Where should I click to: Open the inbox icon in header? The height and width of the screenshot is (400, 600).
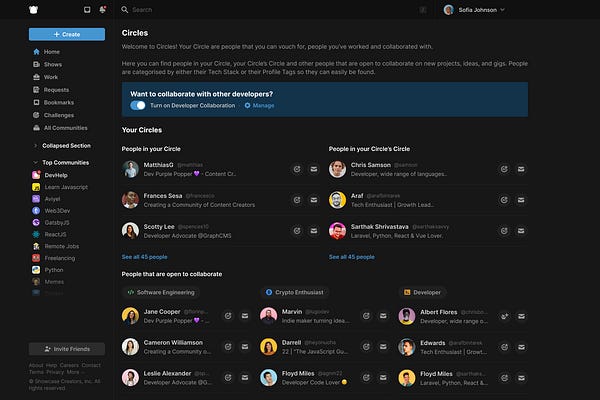pos(87,10)
